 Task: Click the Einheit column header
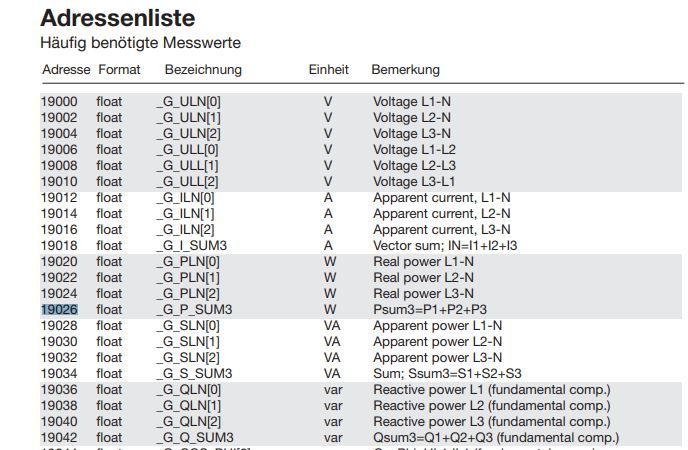(328, 70)
